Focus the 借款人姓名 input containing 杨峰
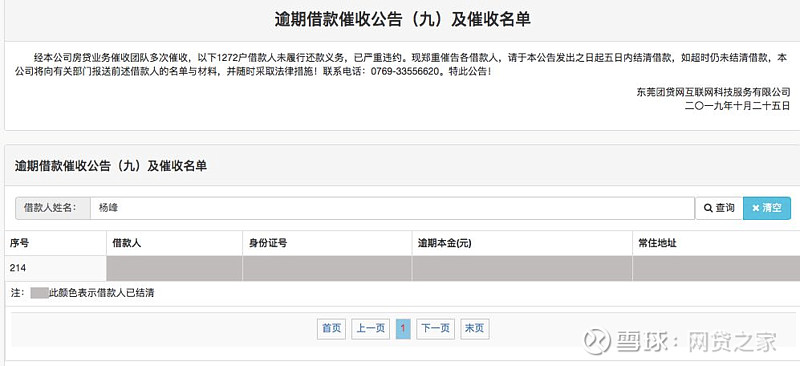 coord(392,208)
